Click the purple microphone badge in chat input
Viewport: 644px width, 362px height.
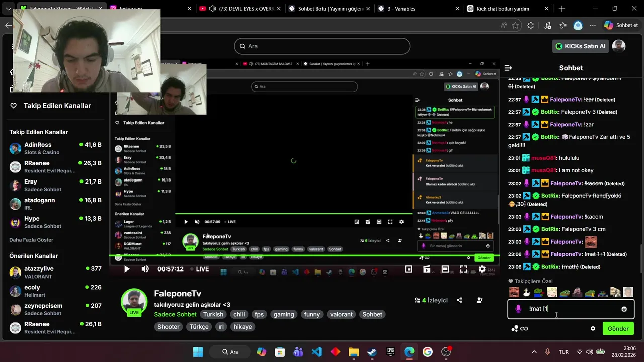pos(518,309)
